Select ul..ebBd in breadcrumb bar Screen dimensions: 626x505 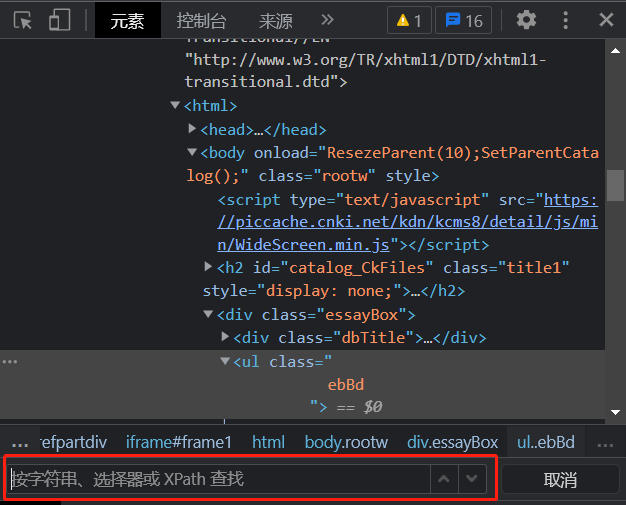[x=546, y=442]
